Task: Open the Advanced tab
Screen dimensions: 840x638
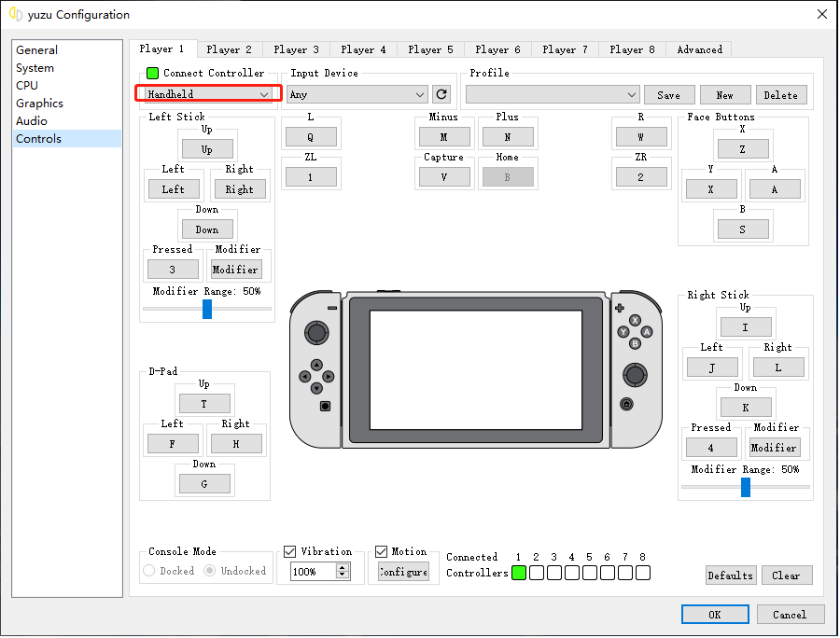Action: pyautogui.click(x=699, y=49)
